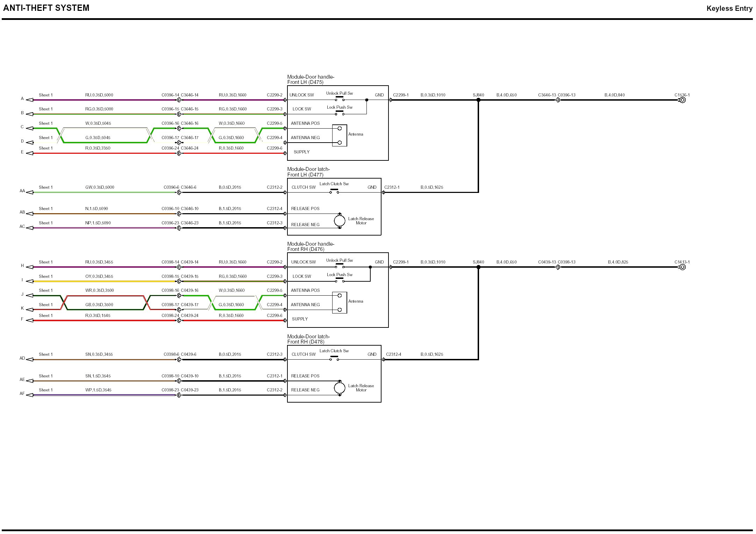Click the off-sheet arrow labeled A

click(x=30, y=100)
